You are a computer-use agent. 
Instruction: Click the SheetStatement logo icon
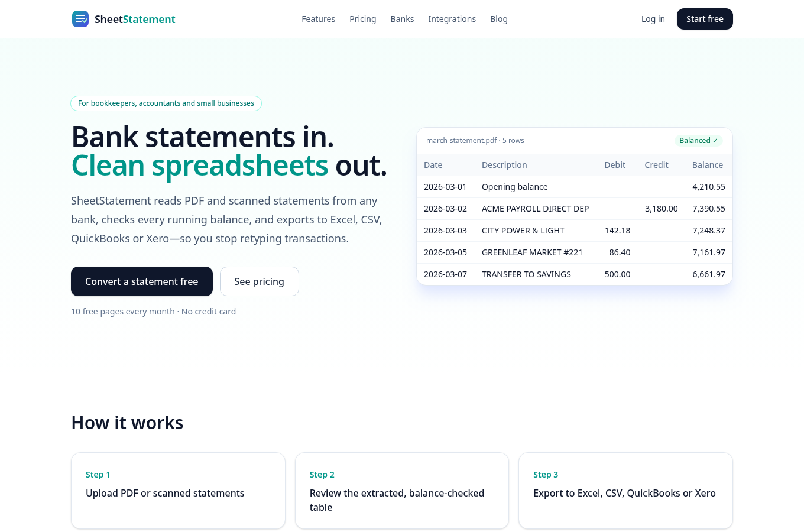[80, 19]
